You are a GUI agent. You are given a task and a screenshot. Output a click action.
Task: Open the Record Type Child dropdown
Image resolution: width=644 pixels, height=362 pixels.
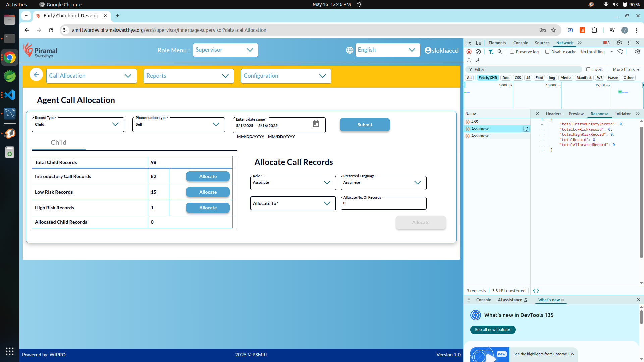[78, 125]
